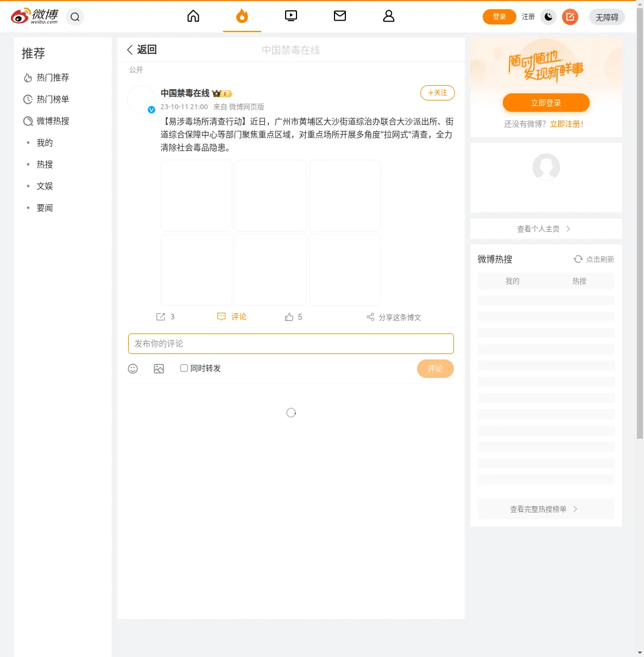
Task: Click the 立即注册! link
Action: point(567,124)
